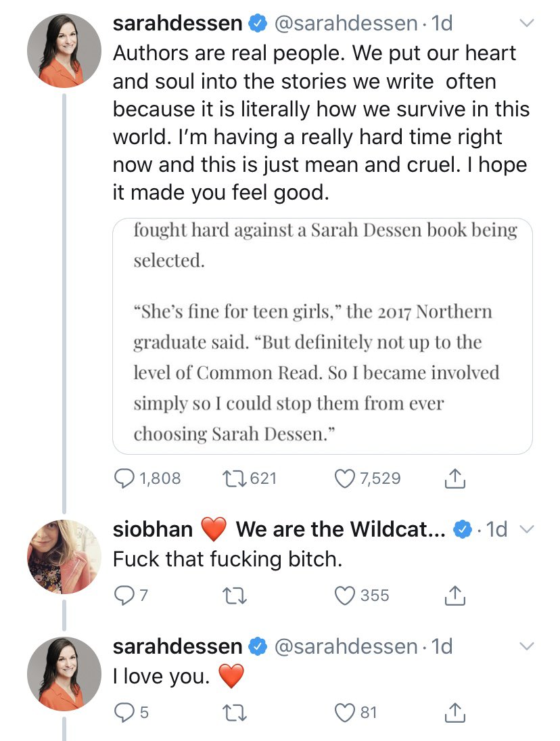Open the top tweet's dropdown menu chevron
This screenshot has height=741, width=560.
(526, 23)
